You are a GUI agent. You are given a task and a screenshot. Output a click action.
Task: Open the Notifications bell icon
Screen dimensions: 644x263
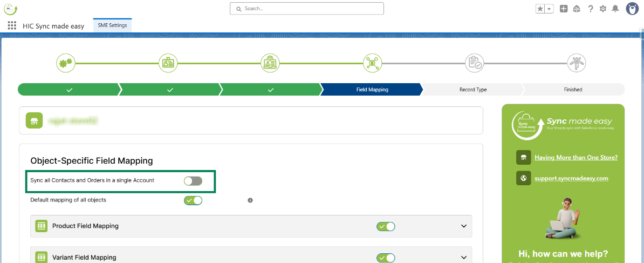pyautogui.click(x=615, y=9)
